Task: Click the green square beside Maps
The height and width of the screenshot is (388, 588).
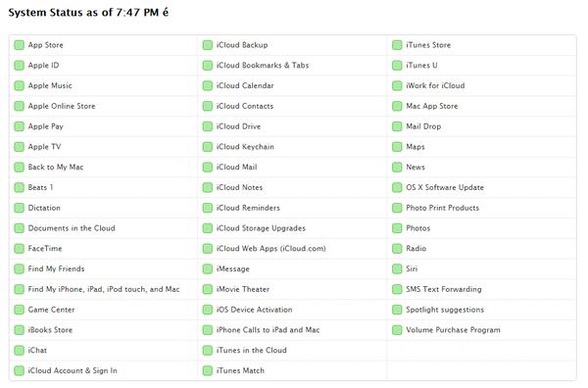Action: (397, 147)
